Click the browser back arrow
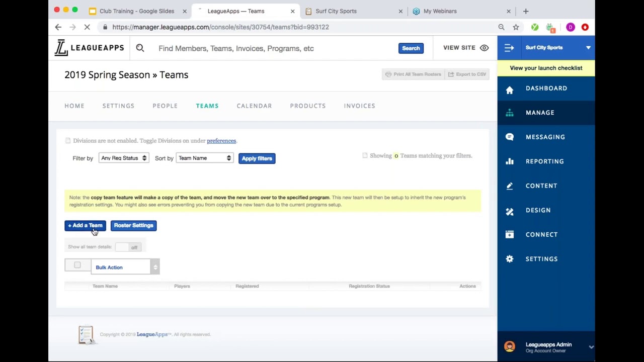The image size is (644, 362). (x=58, y=27)
